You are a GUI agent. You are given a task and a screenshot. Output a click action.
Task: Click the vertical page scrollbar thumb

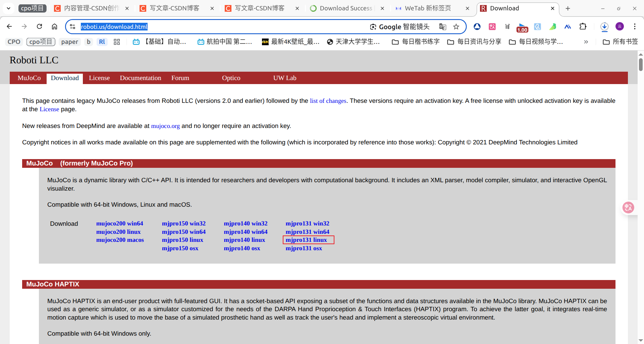(641, 64)
